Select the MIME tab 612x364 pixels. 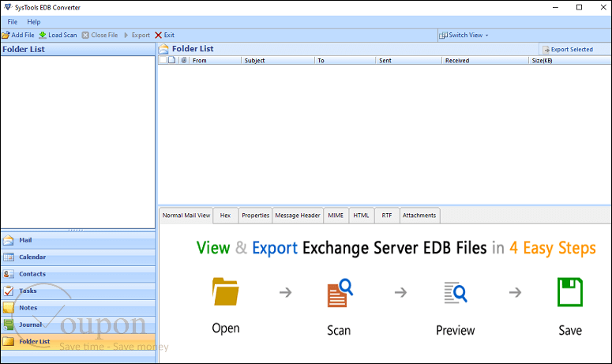point(336,216)
